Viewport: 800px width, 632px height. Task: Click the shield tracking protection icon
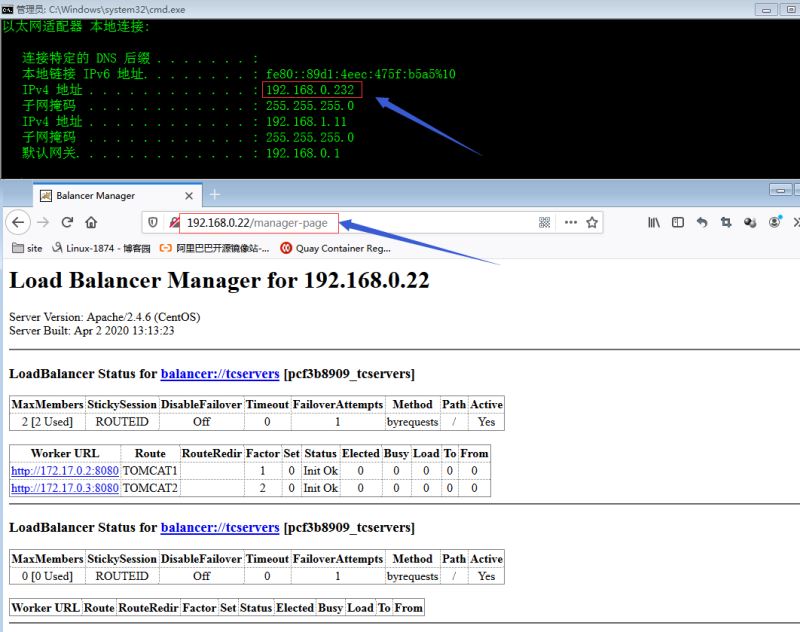(152, 222)
